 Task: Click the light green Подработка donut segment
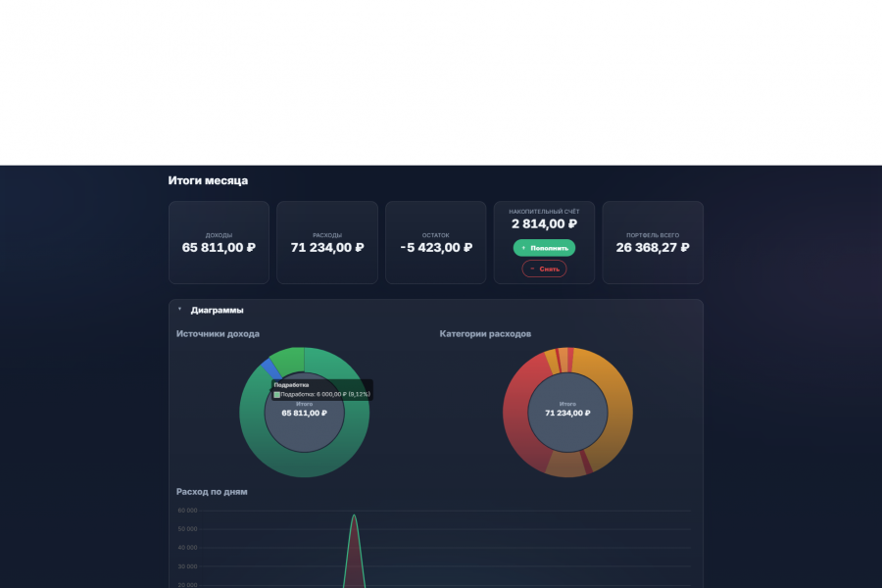point(290,360)
